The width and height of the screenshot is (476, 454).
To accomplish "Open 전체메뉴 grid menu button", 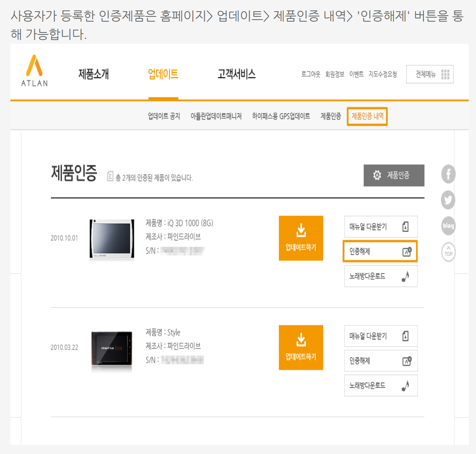I will click(430, 74).
